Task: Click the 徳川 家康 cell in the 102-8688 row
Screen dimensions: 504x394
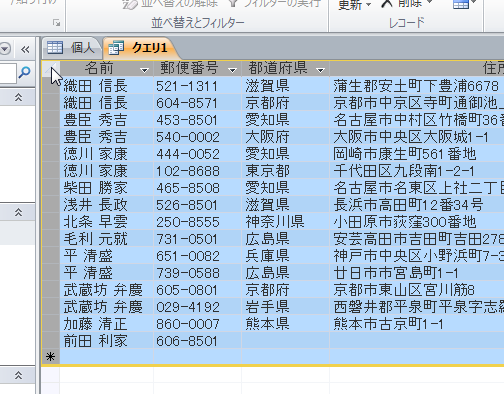Action: click(107, 171)
